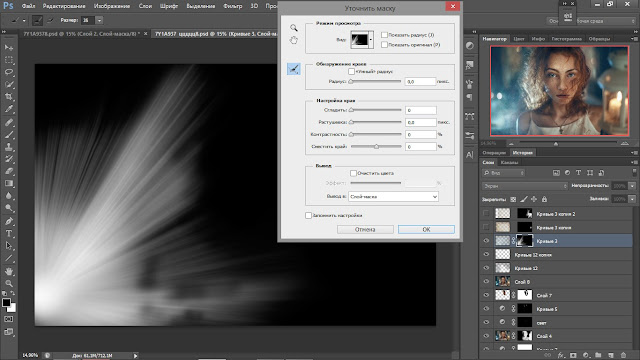Select the Healing Brush tool

(9, 122)
